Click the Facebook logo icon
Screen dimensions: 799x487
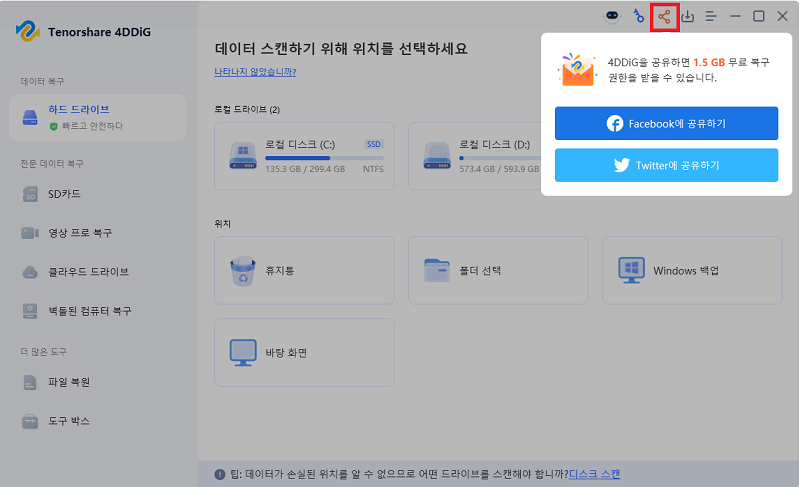click(x=615, y=123)
